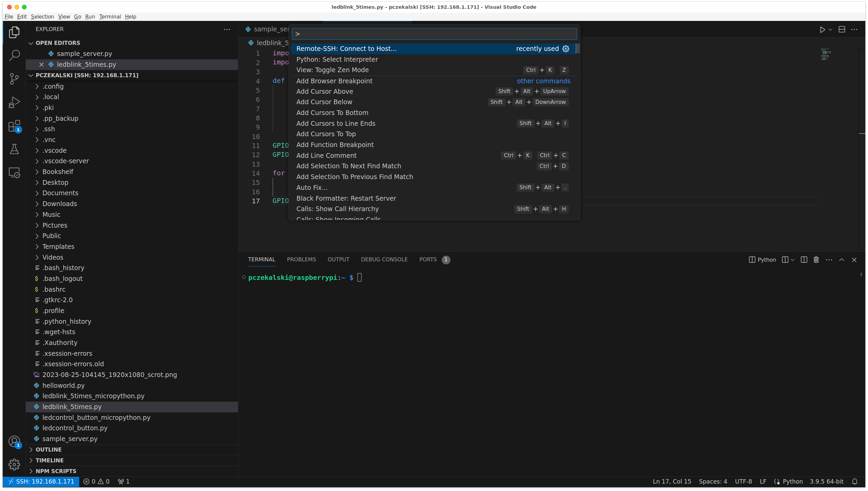The image size is (868, 491).
Task: Open the Extensions view
Action: click(x=14, y=126)
